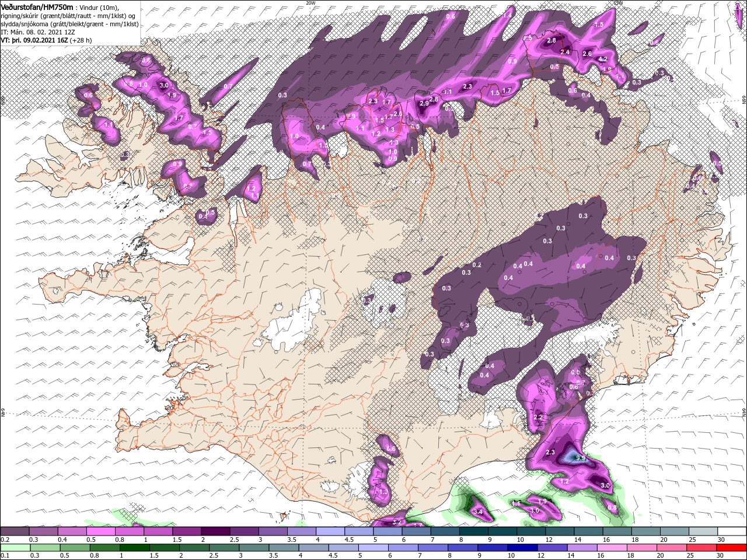Select snowfall legend swatch between 1.5 and 2
747x560 pixels.
[x=187, y=531]
